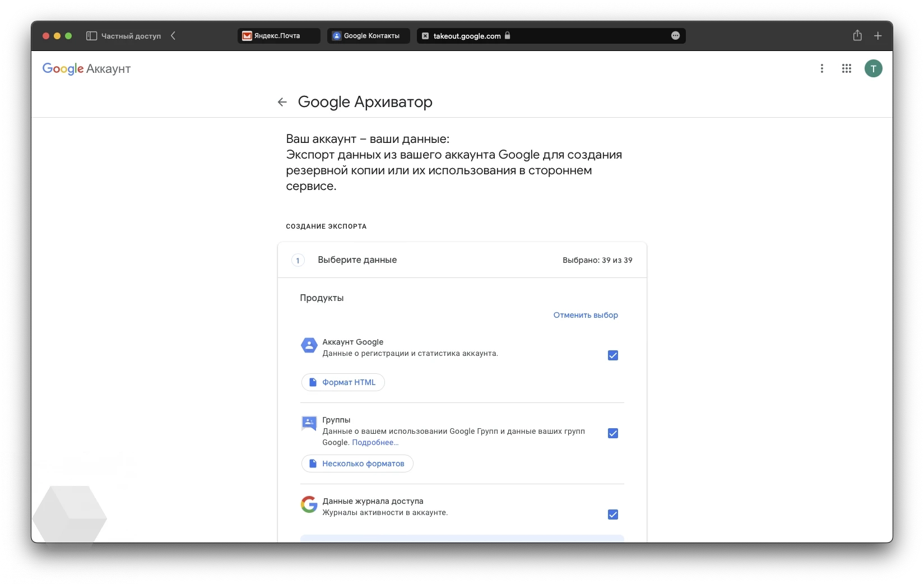The width and height of the screenshot is (924, 584).
Task: Switch to the Google Контакты tab
Action: (x=369, y=36)
